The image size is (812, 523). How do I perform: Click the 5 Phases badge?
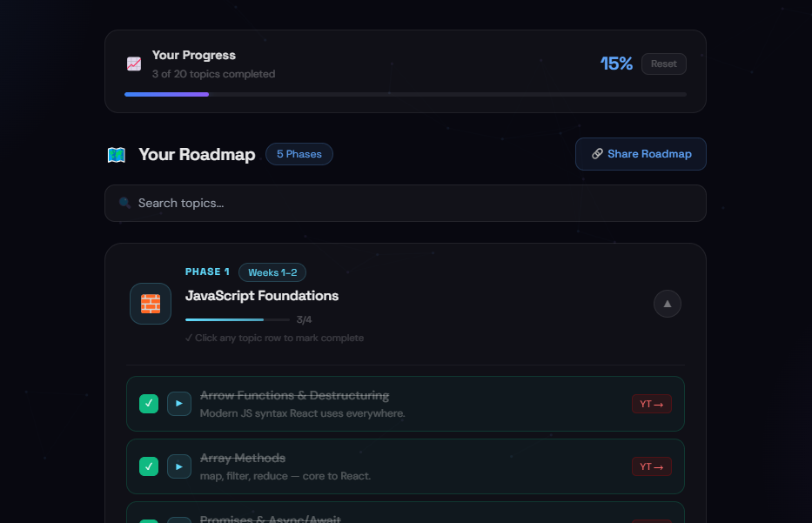tap(299, 154)
